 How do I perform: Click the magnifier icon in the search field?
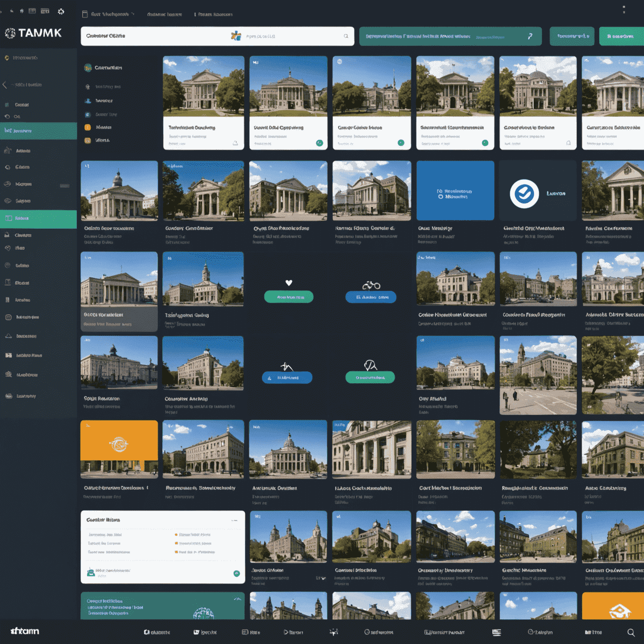pos(346,36)
